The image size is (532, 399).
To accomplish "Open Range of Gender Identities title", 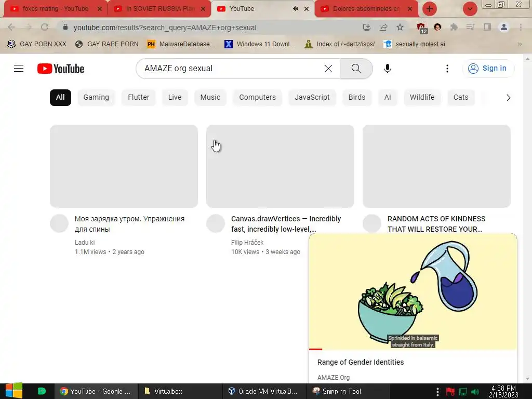I will [361, 362].
